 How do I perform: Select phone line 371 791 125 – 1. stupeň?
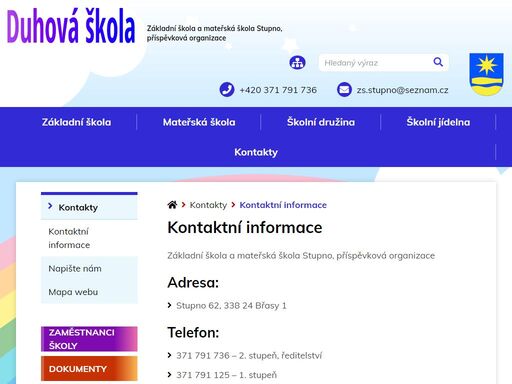[226, 375]
